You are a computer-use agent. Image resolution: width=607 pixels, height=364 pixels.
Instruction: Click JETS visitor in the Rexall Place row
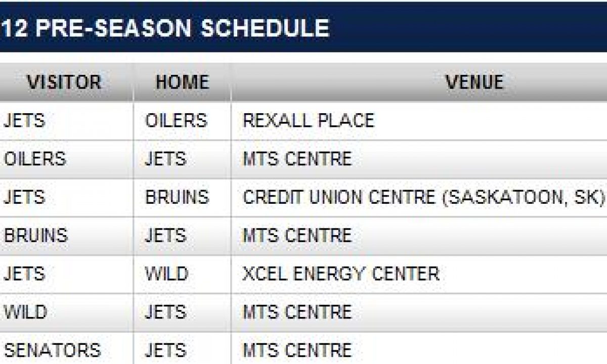pos(24,120)
